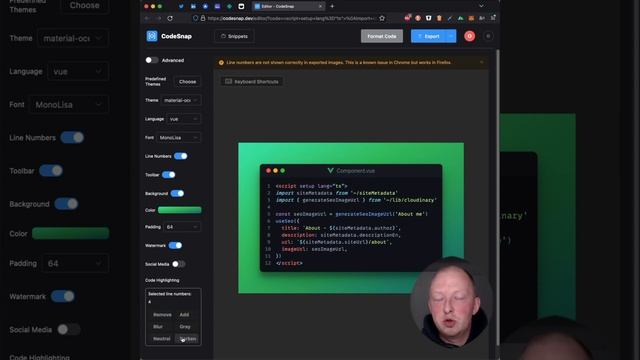640x360 pixels.
Task: Click code line 'import siteMetadata'
Action: pos(336,193)
